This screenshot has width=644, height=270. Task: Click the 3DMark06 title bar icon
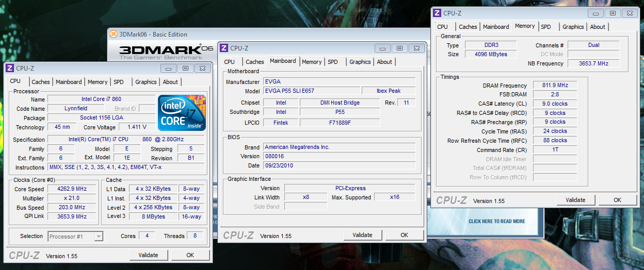[x=114, y=34]
